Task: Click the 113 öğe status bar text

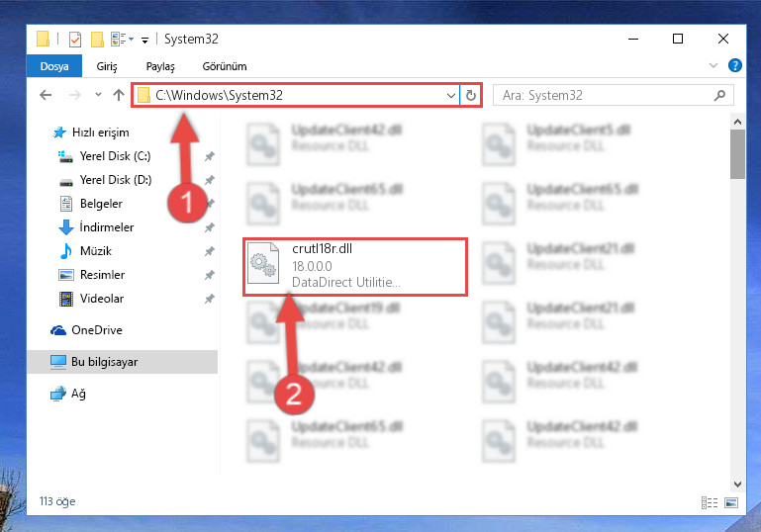Action: tap(57, 501)
